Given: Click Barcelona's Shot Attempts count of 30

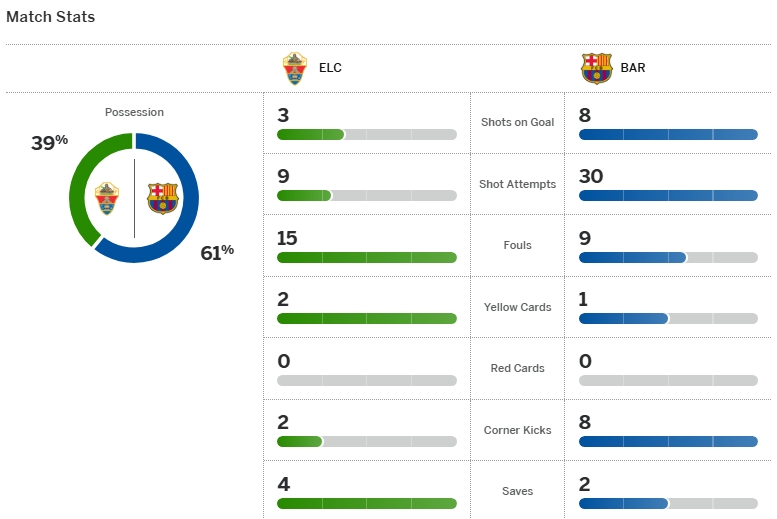Looking at the screenshot, I should click(x=591, y=176).
